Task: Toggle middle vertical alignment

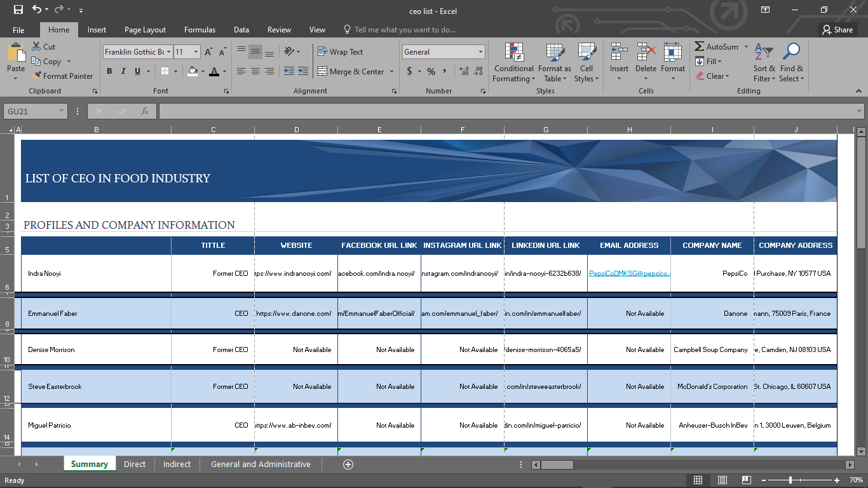Action: click(x=255, y=52)
